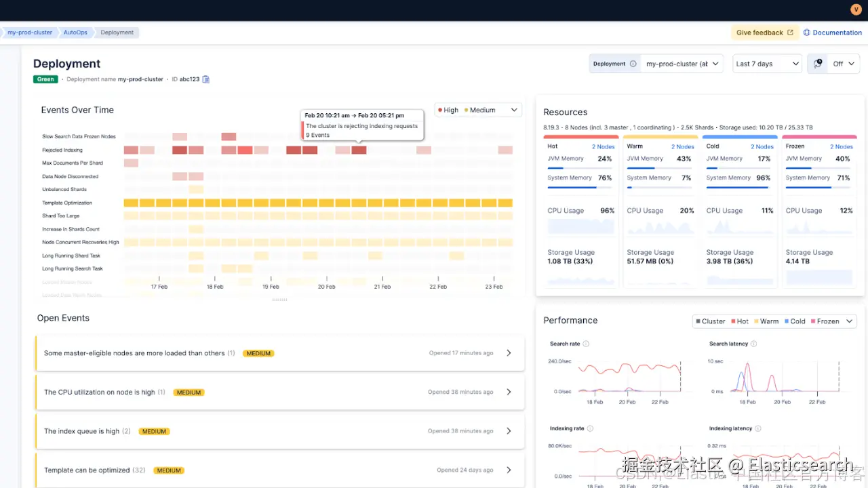Select the Shard Too Large row label
Viewport: 868px width, 488px height.
tap(61, 216)
